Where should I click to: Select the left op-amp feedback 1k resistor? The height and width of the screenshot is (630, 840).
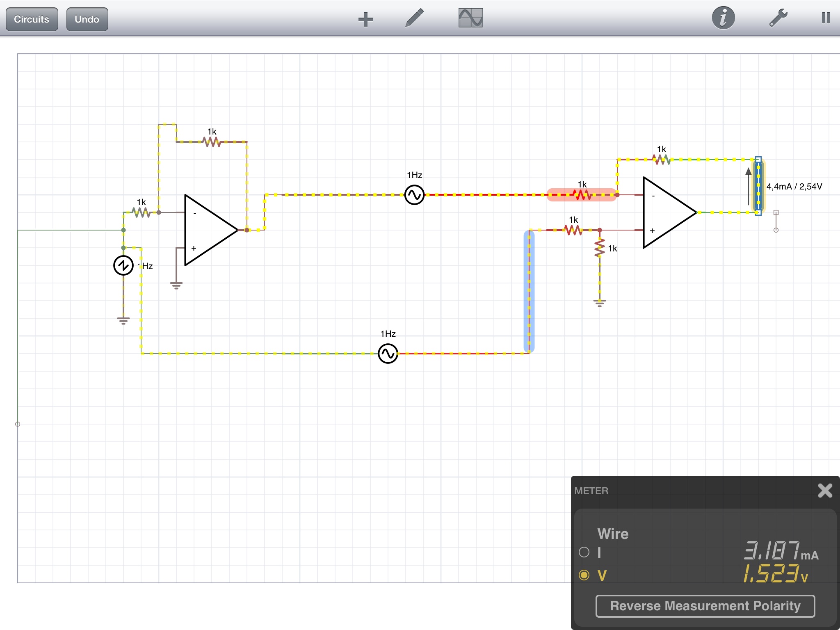click(212, 142)
